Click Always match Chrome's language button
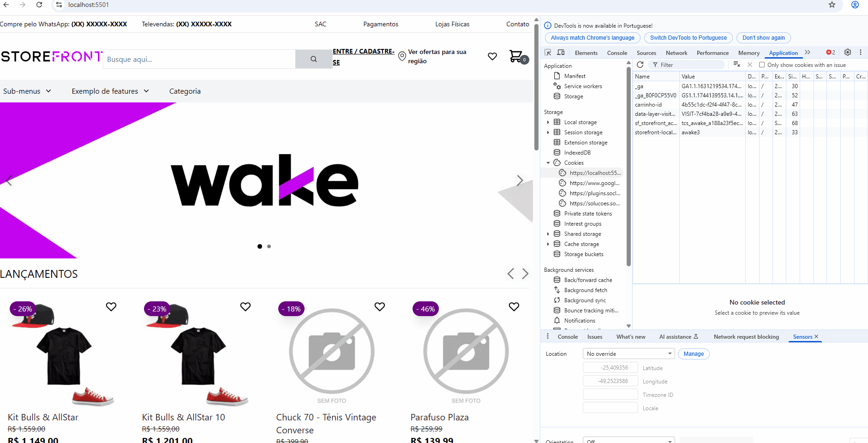 (593, 38)
